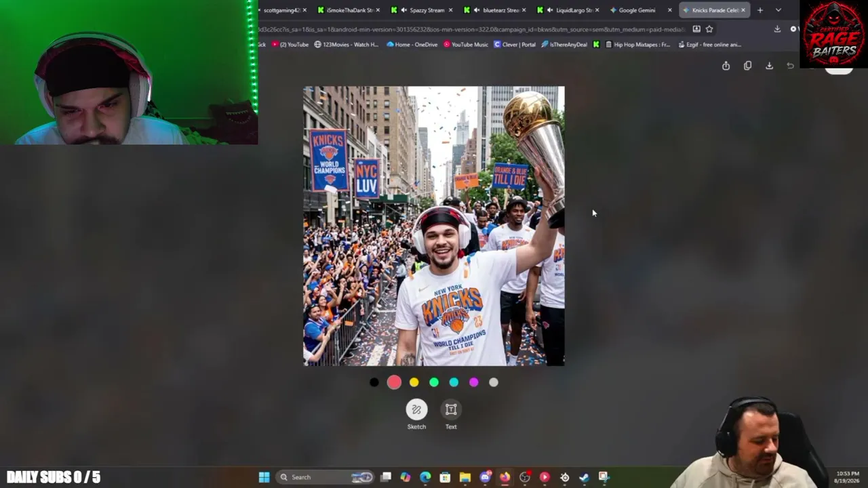Viewport: 868px width, 488px height.
Task: Share the generated Knicks image
Action: (726, 66)
